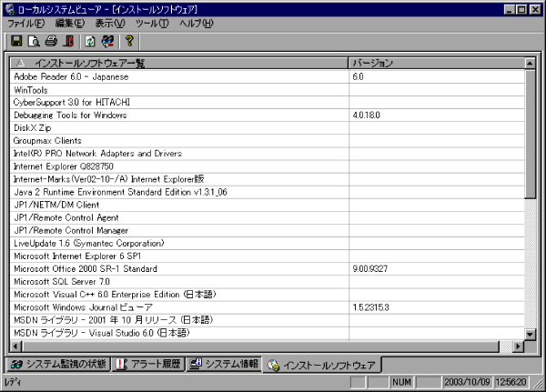Click the バージョン column header

(437, 63)
